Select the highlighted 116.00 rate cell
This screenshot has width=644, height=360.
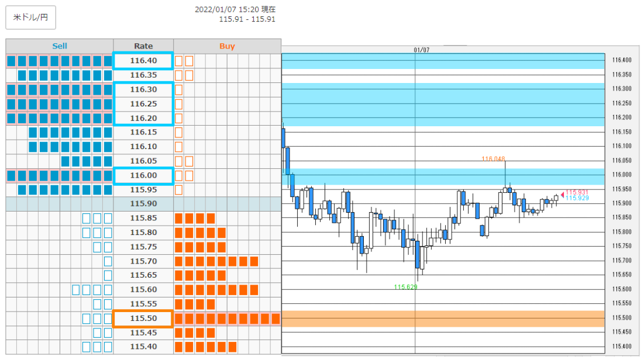[x=143, y=175]
